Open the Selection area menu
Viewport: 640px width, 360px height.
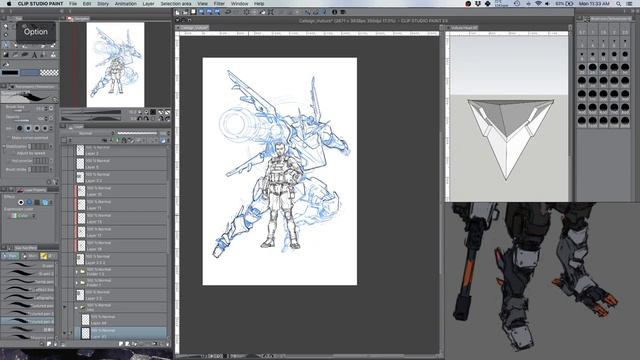tap(176, 4)
